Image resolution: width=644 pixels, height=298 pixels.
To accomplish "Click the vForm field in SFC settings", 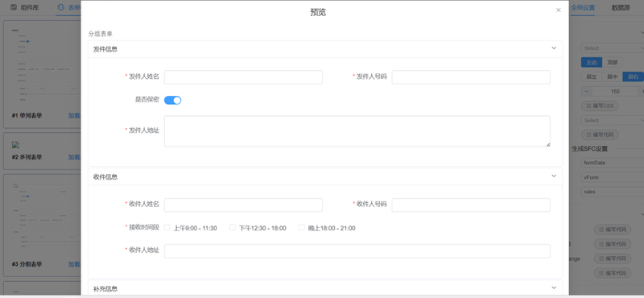I will [613, 177].
